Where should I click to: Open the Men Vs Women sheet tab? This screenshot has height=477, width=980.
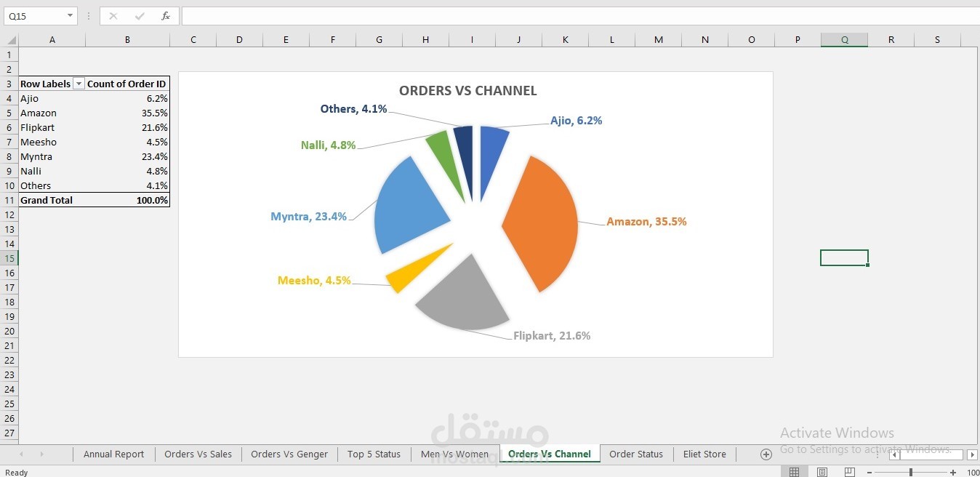[x=455, y=454]
